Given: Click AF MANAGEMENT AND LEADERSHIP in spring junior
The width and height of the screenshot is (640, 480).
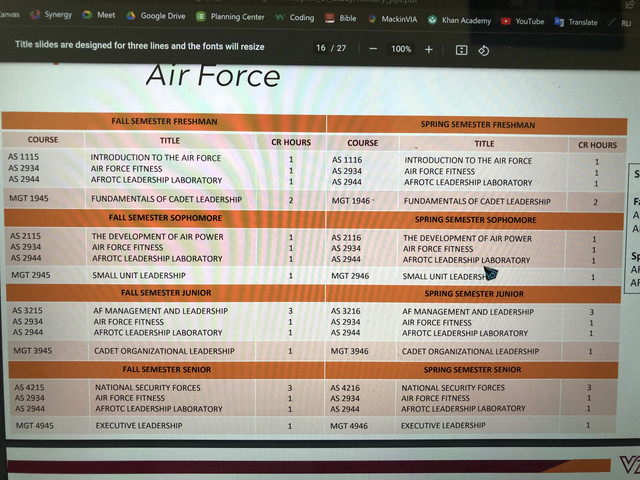Looking at the screenshot, I should point(468,312).
